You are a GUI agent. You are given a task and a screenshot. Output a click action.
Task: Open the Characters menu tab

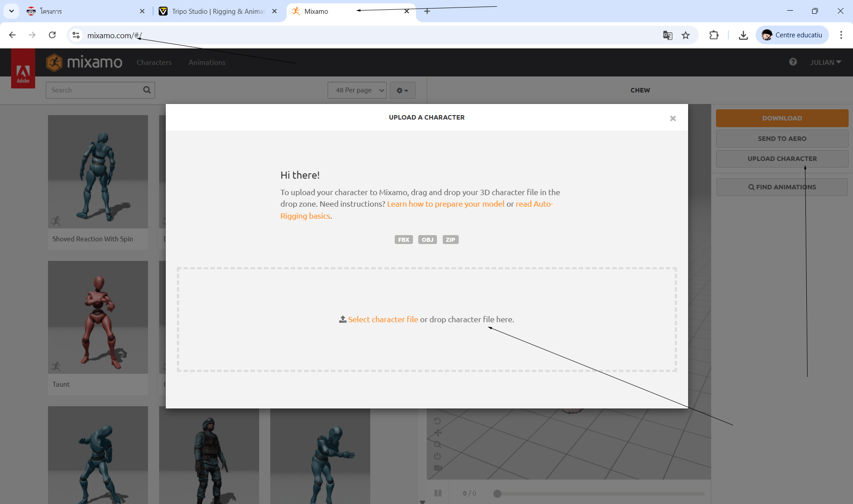click(154, 63)
